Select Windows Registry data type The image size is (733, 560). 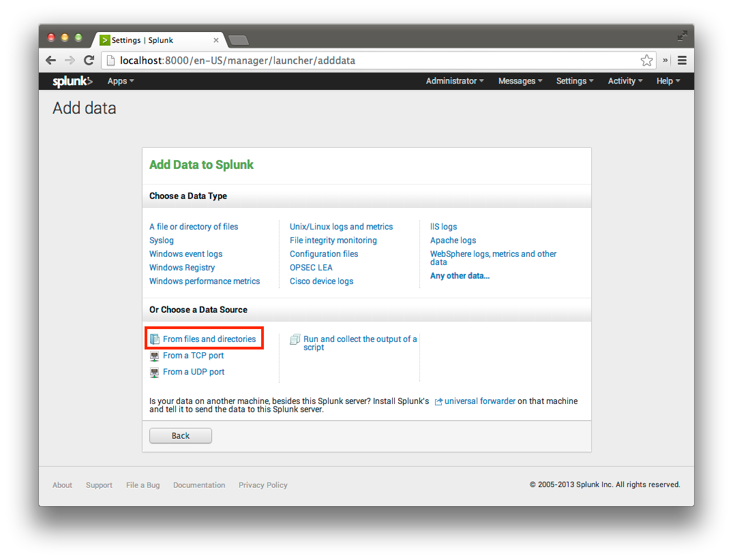[x=182, y=267]
